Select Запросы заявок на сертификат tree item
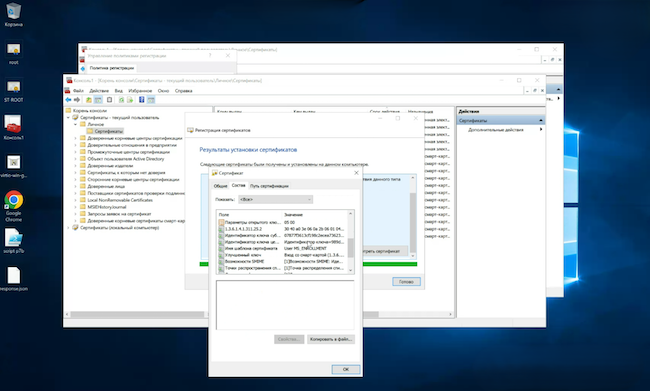The height and width of the screenshot is (391, 650). [119, 214]
